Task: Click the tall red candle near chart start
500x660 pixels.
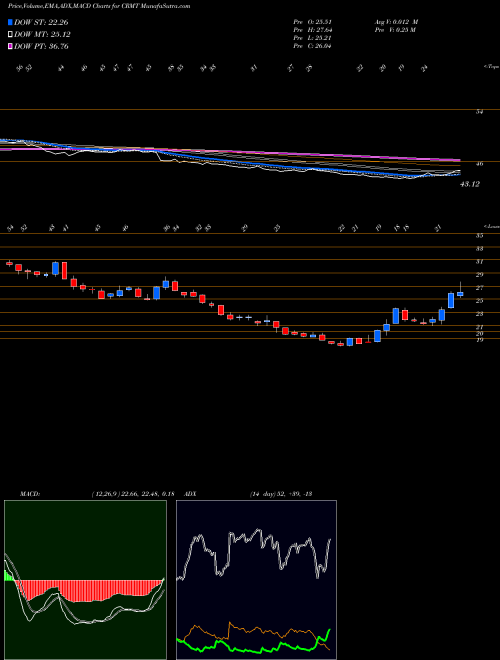Action: tap(64, 270)
